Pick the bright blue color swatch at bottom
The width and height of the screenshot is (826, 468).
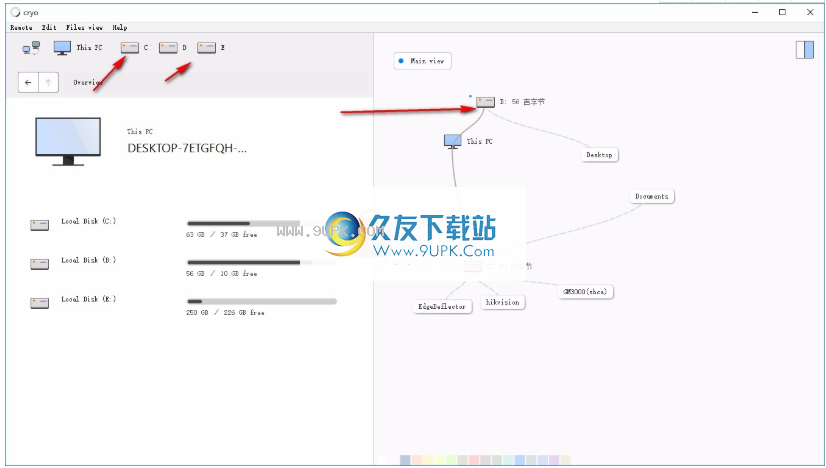pos(520,460)
